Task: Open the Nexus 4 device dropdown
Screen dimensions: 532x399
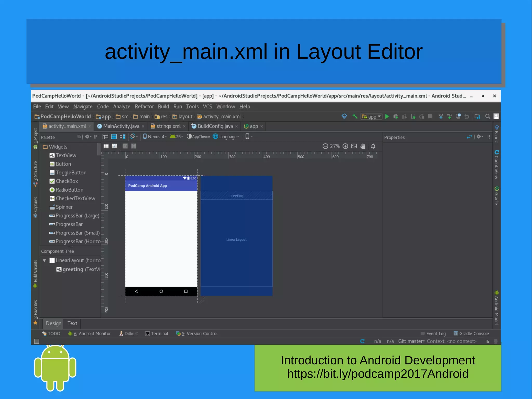Action: point(155,136)
